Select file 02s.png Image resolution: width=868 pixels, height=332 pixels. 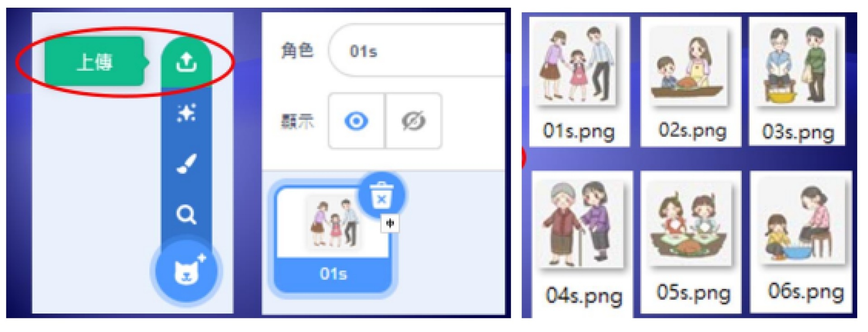[x=691, y=82]
